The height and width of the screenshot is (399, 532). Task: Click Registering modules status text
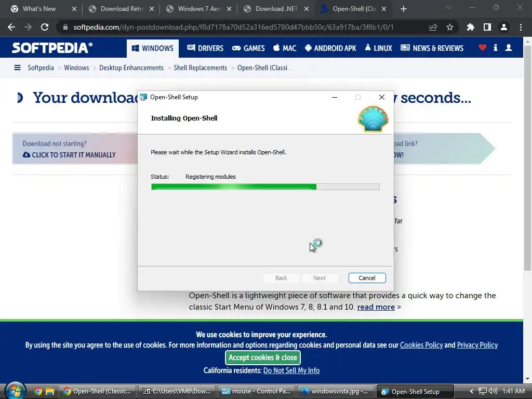click(210, 177)
